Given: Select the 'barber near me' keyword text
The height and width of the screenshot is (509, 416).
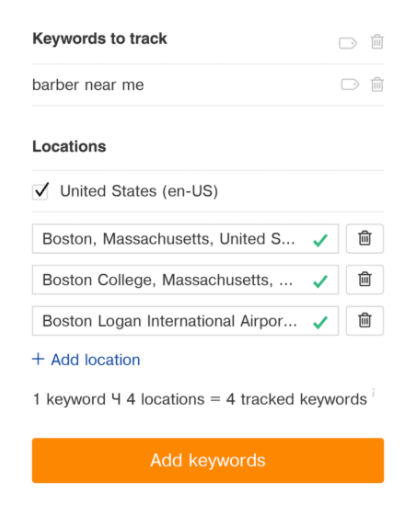Looking at the screenshot, I should (x=88, y=85).
